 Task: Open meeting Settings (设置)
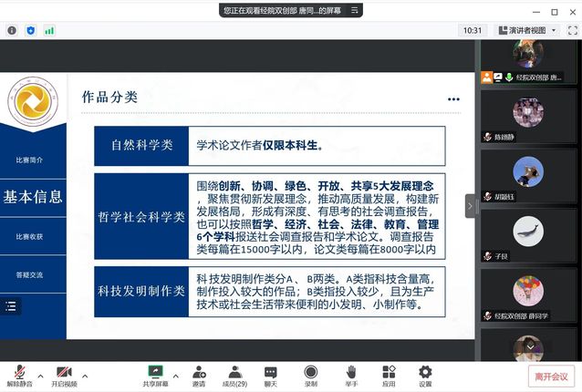425,374
